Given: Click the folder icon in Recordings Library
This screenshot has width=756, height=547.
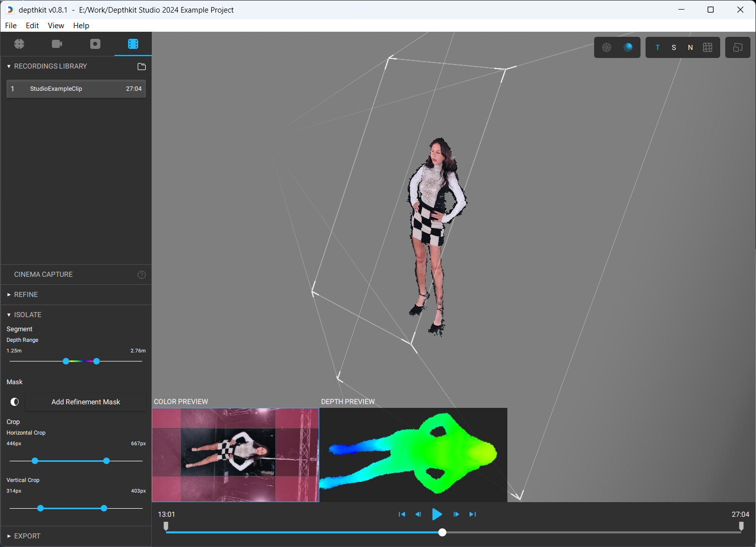Looking at the screenshot, I should [142, 67].
